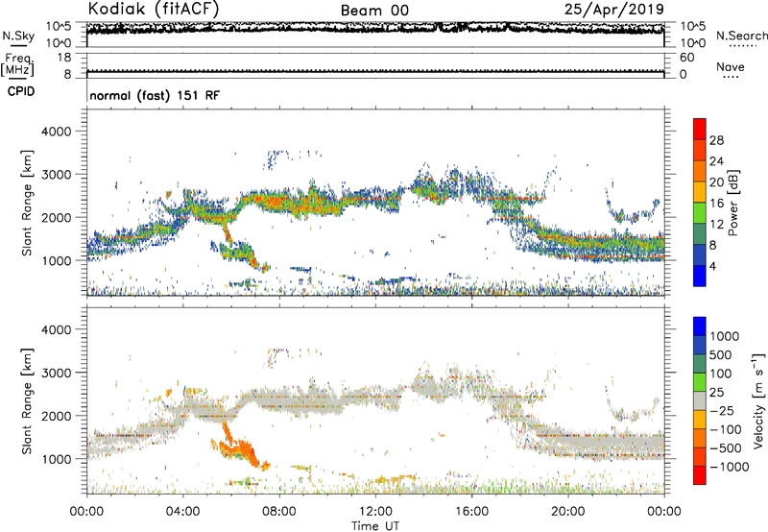Select the "24" power colorbar value
768x532 pixels.
[x=716, y=161]
